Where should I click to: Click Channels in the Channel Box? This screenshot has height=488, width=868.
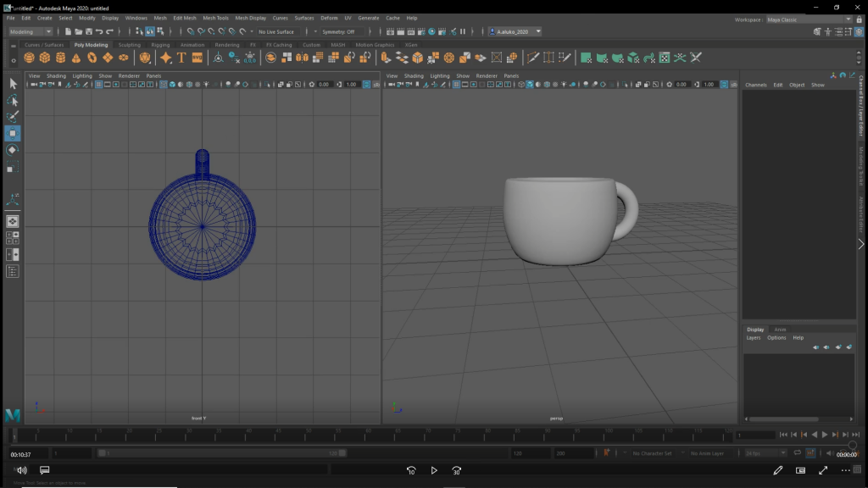(755, 85)
